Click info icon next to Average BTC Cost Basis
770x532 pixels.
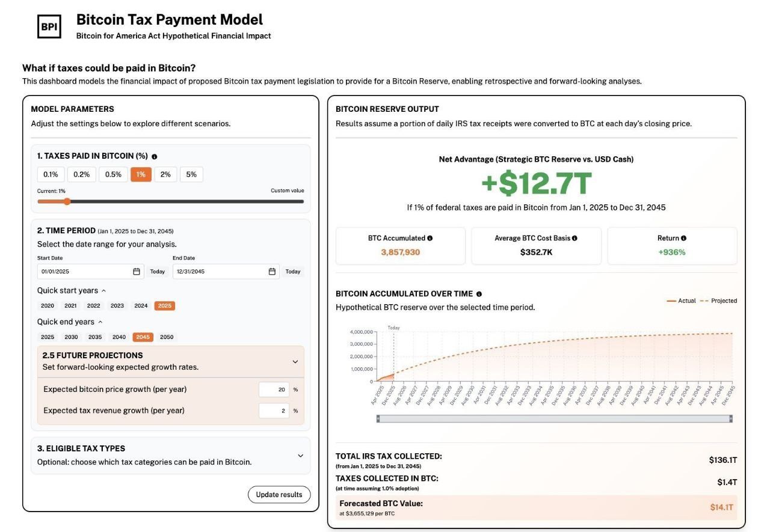click(x=574, y=238)
